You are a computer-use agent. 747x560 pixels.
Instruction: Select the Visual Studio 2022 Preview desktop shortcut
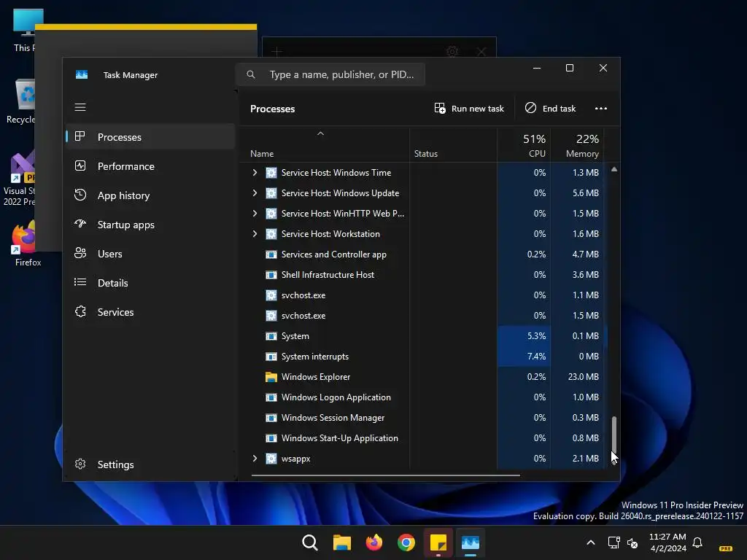pos(19,179)
